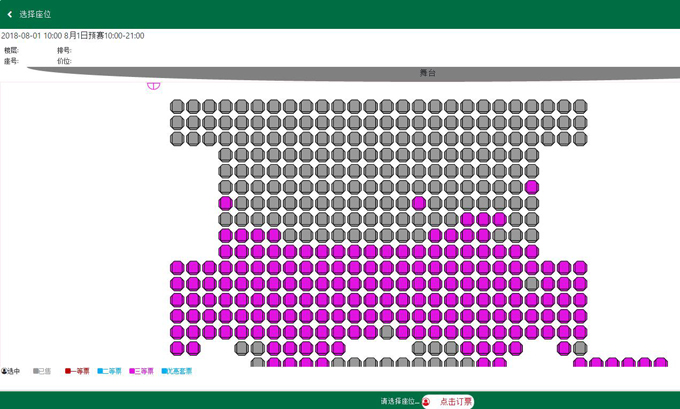Toggle the leftmost magenta seat in seventh row
The image size is (680, 409).
coord(226,203)
